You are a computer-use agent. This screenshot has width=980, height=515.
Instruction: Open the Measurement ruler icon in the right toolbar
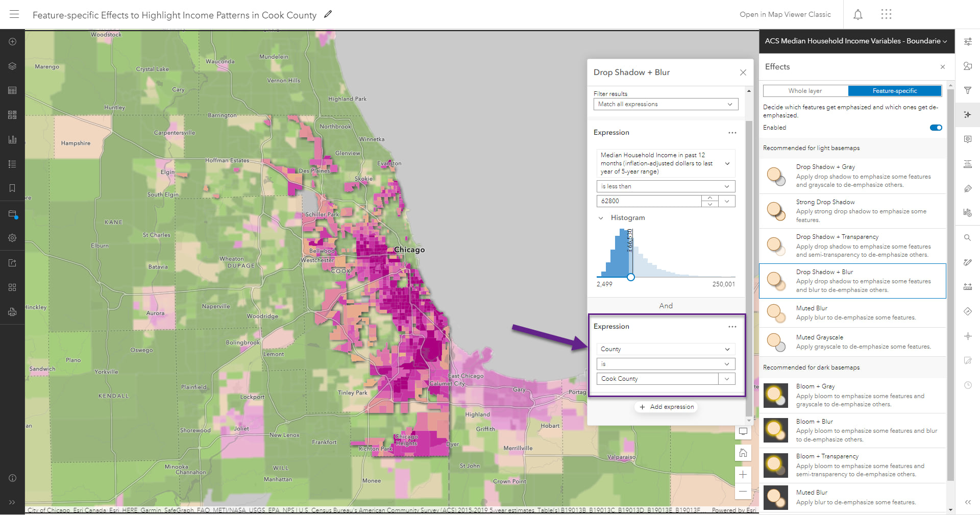point(968,287)
